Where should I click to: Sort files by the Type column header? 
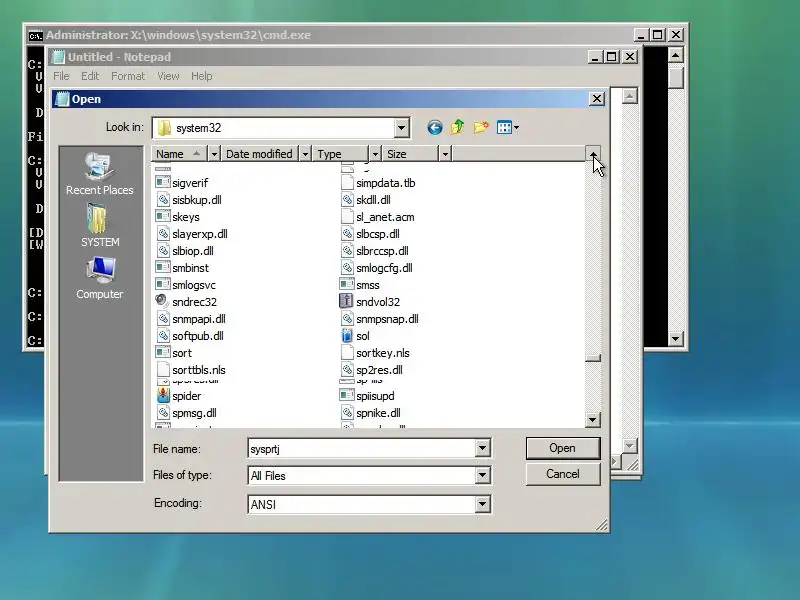pyautogui.click(x=340, y=154)
